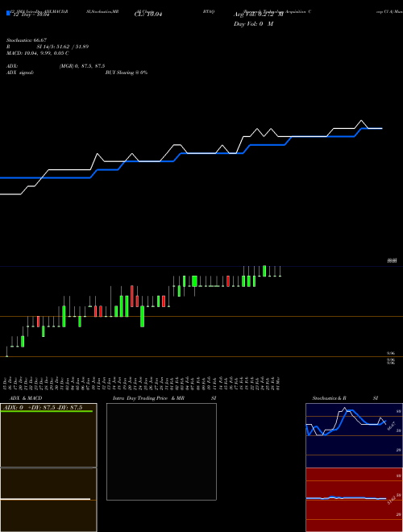The image size is (403, 532).
Task: Click the 'MACD: 10.04, 9.99, 0.05 C' line
Action: (38, 53)
